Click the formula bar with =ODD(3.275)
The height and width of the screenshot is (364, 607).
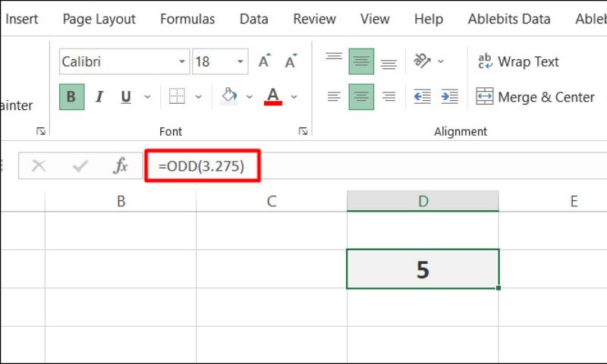coord(376,166)
